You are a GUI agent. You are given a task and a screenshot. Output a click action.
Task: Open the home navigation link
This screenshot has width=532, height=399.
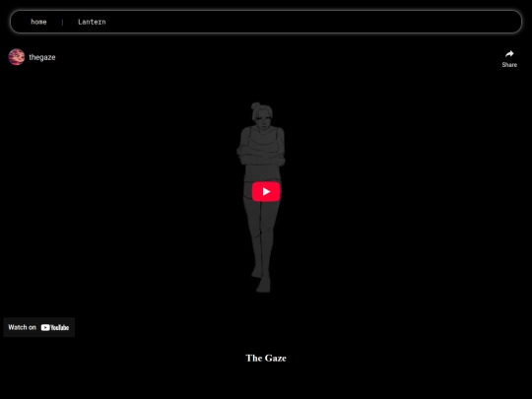click(38, 22)
